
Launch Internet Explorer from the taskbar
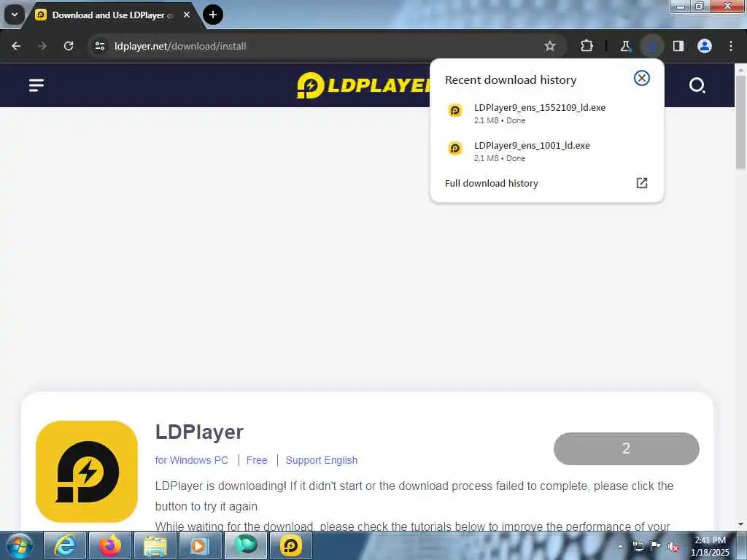point(64,545)
